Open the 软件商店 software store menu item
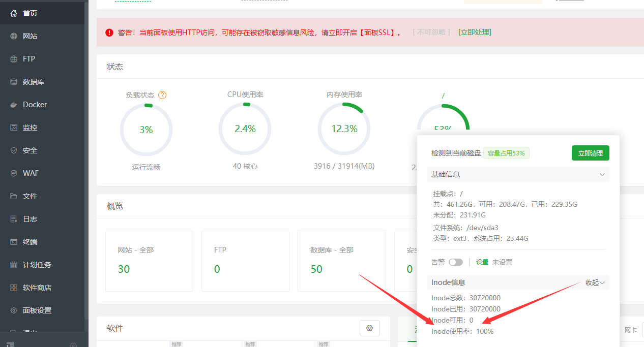The width and height of the screenshot is (644, 347). pos(42,288)
